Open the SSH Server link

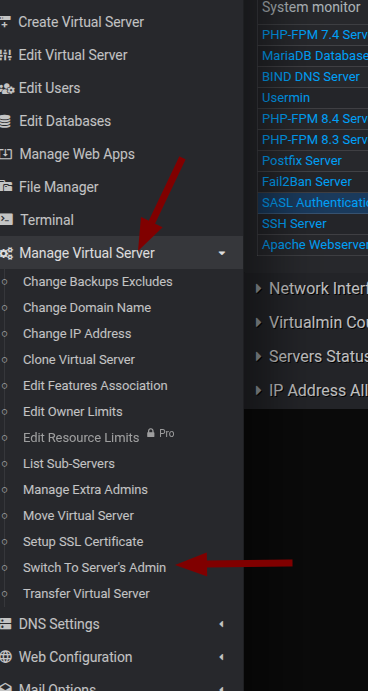point(294,223)
